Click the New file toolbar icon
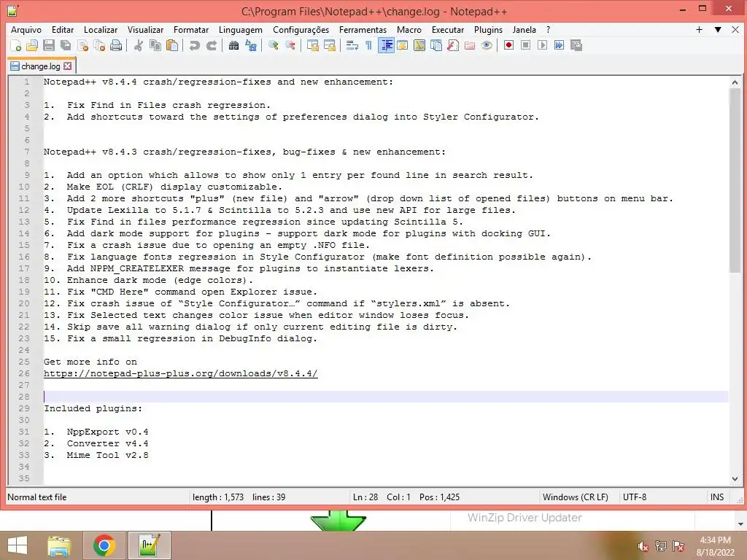747x560 pixels. click(x=16, y=45)
